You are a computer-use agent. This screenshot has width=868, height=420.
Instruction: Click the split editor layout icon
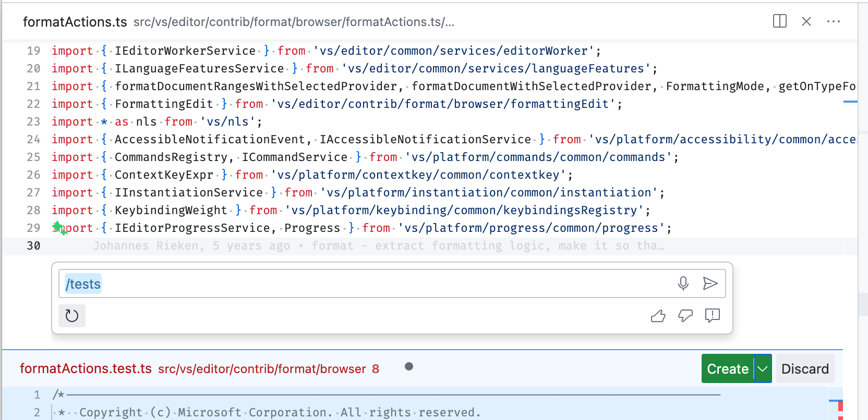[x=779, y=21]
